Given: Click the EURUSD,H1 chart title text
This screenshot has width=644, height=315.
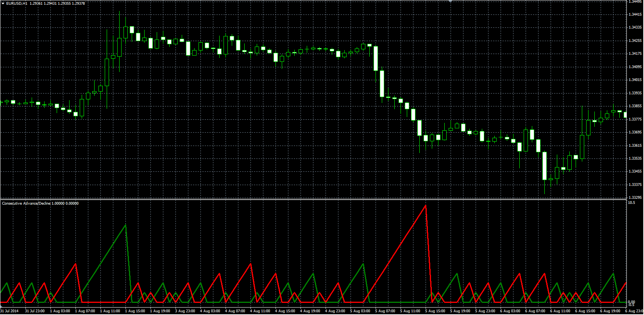Looking at the screenshot, I should [x=17, y=3].
